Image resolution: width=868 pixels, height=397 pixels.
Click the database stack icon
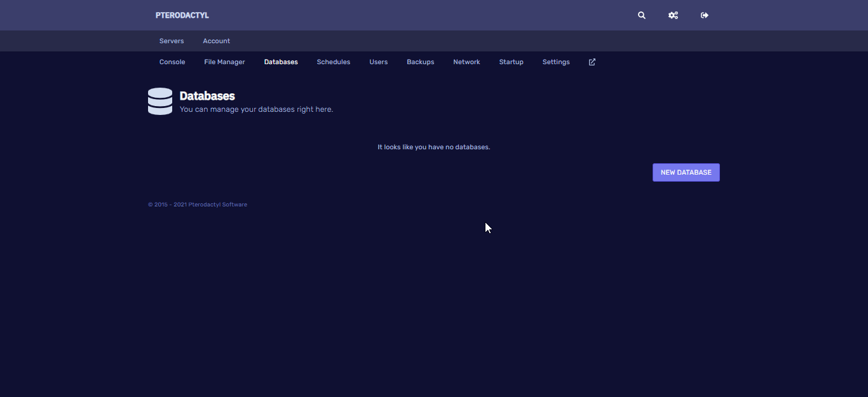pyautogui.click(x=160, y=102)
